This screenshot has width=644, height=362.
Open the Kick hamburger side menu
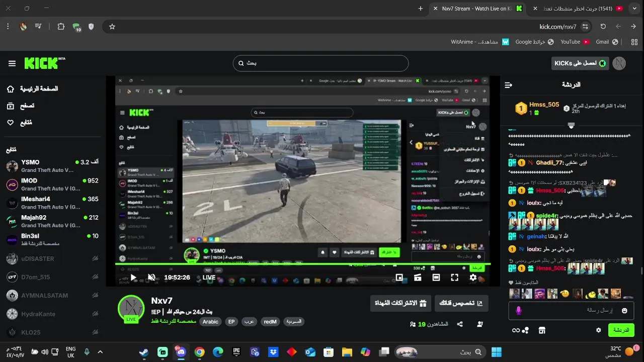(x=12, y=63)
